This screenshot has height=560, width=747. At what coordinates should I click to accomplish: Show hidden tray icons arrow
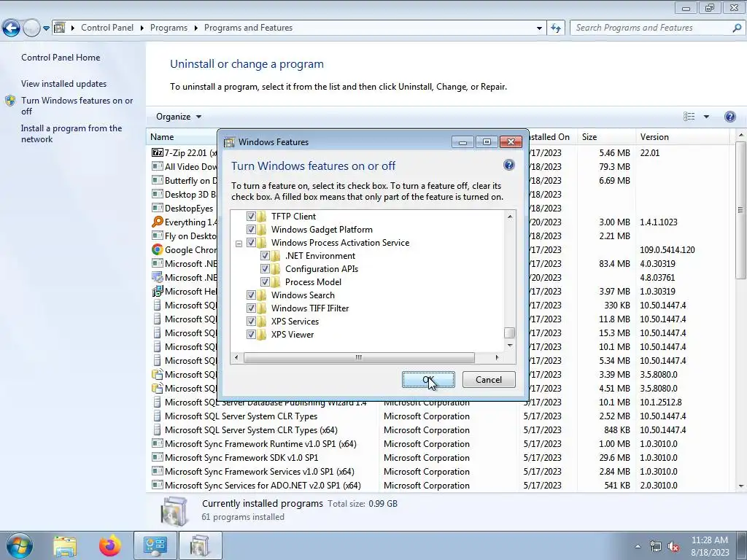pos(638,547)
